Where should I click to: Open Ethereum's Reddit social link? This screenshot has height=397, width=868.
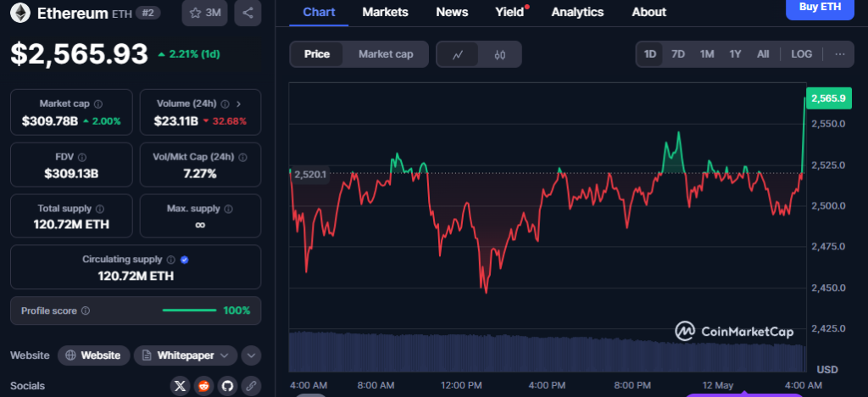(203, 386)
